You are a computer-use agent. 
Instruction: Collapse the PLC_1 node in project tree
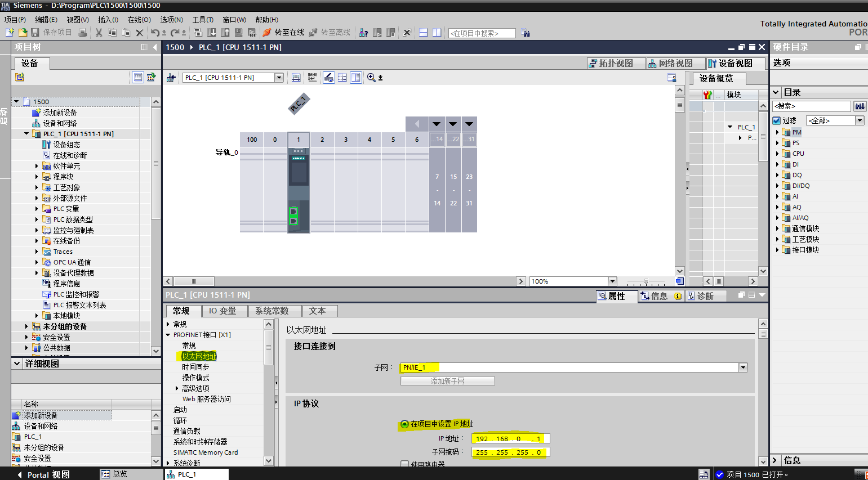(26, 134)
